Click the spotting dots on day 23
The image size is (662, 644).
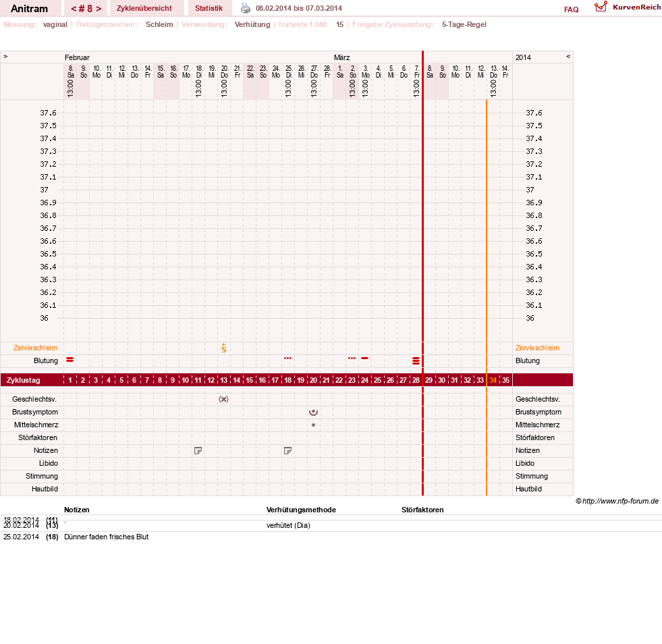[352, 358]
